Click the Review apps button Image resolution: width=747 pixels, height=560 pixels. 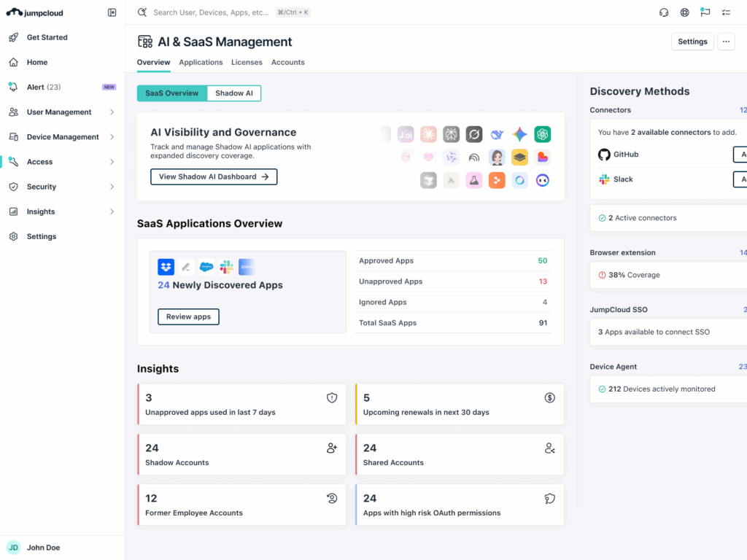coord(188,316)
